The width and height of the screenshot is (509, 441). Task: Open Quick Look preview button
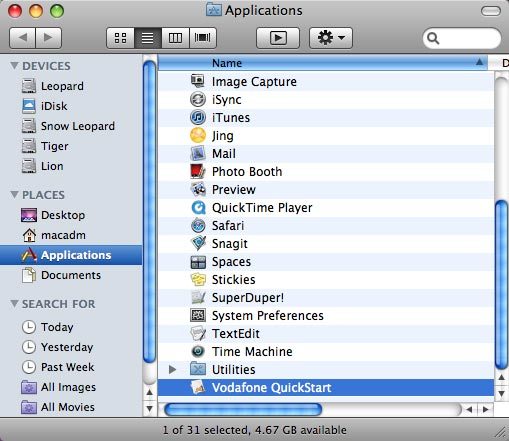(278, 38)
